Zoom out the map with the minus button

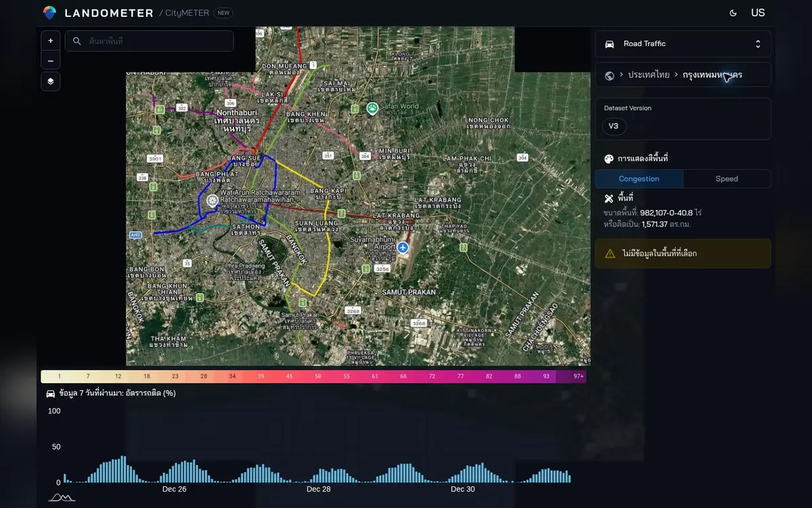[51, 60]
